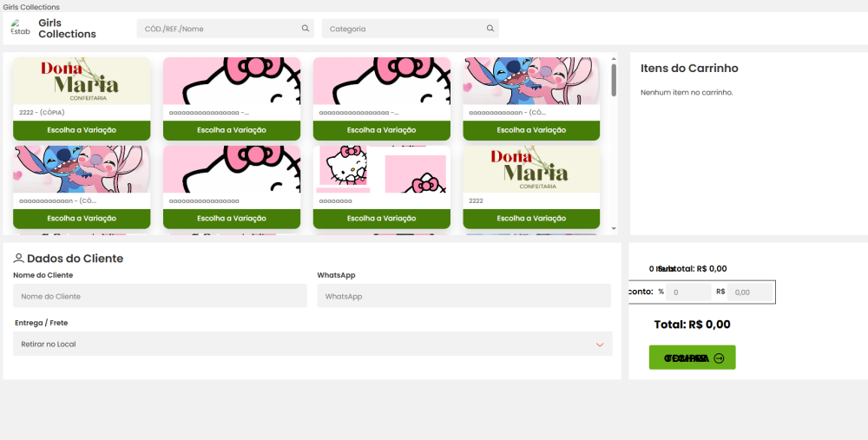868x440 pixels.
Task: Click the arrow icon on the green checkout button
Action: click(719, 358)
